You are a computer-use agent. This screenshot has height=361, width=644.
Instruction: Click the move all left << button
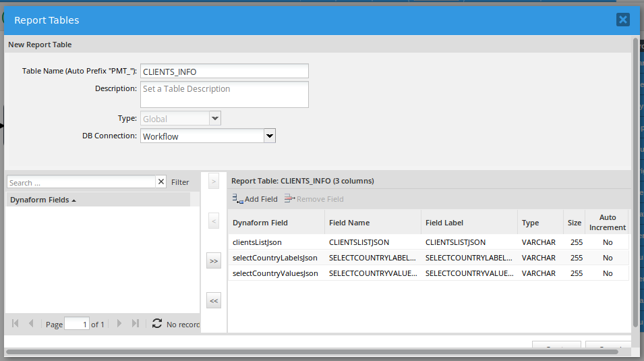coord(214,301)
